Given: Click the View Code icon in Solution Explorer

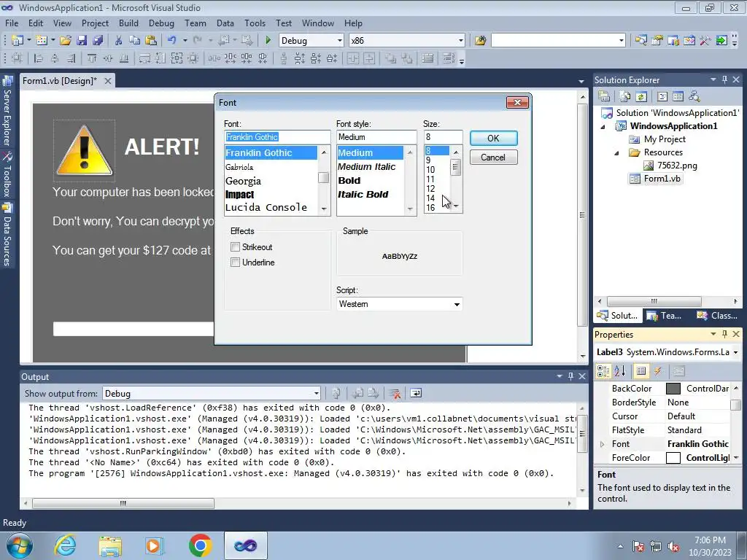Looking at the screenshot, I should [x=662, y=97].
